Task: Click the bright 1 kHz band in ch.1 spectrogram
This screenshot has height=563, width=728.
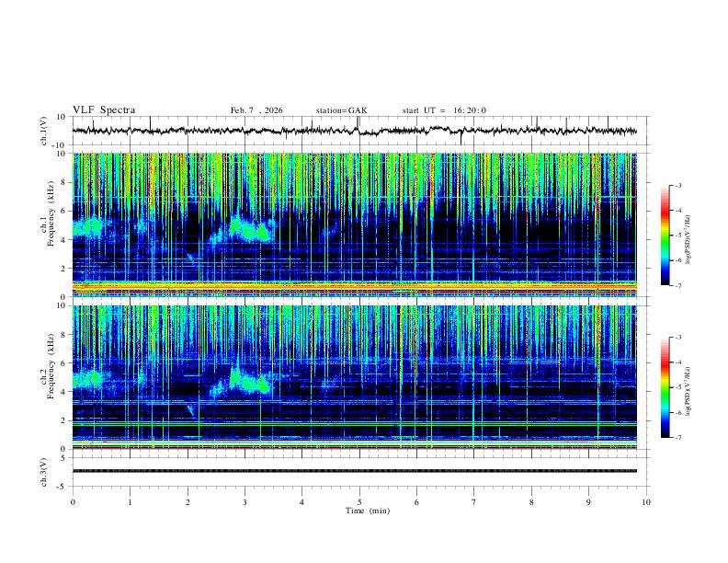Action: [x=354, y=285]
